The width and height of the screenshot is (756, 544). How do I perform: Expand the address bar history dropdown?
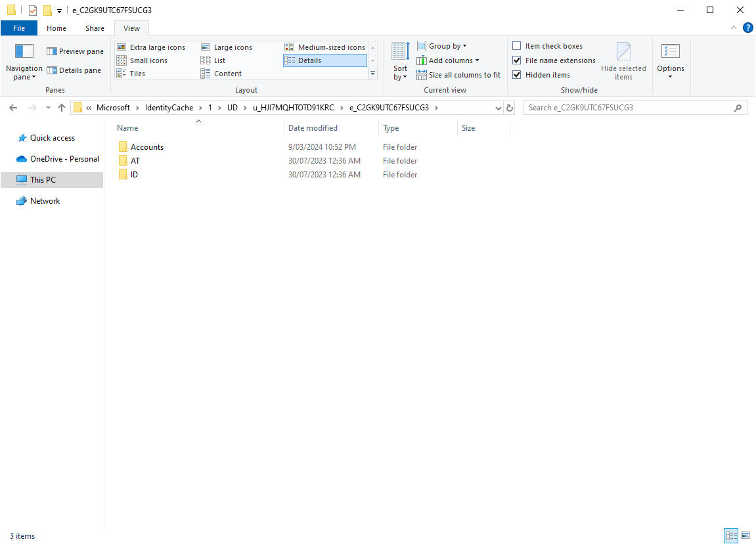(x=498, y=107)
